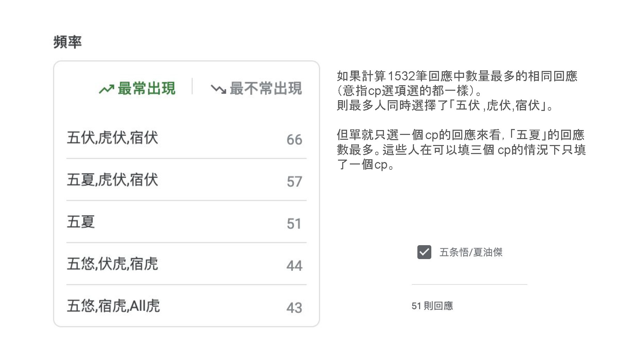
Task: Select the 五悠,宿虎,All虎 row
Action: [x=186, y=306]
